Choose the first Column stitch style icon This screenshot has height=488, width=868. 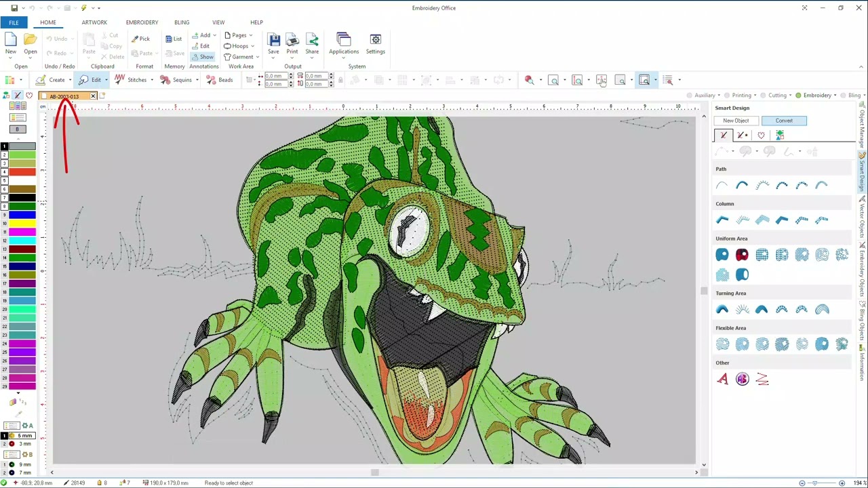coord(722,220)
